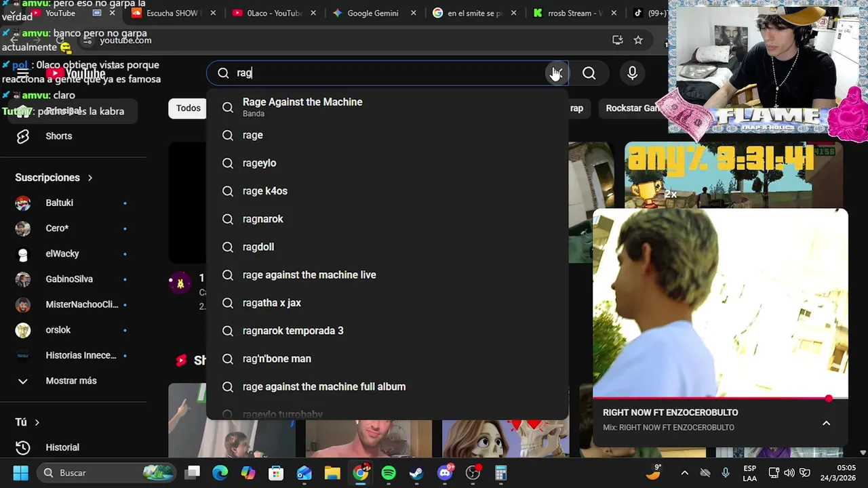
Task: Click the install app icon in address bar
Action: tap(617, 40)
